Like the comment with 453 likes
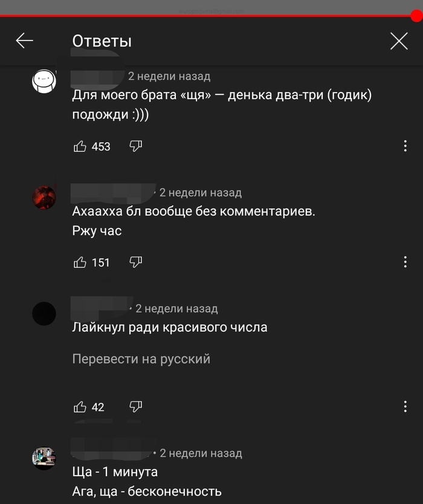Viewport: 423px width, 504px height. (80, 146)
